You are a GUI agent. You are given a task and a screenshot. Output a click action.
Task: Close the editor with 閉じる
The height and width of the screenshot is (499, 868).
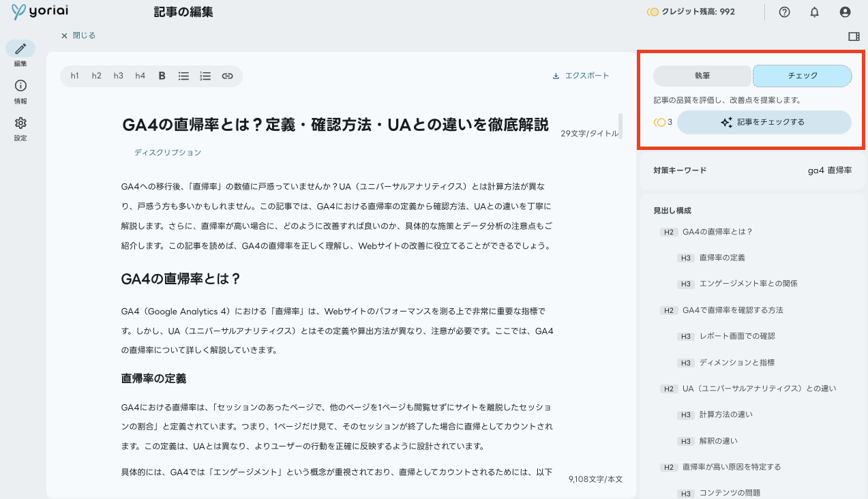point(78,35)
